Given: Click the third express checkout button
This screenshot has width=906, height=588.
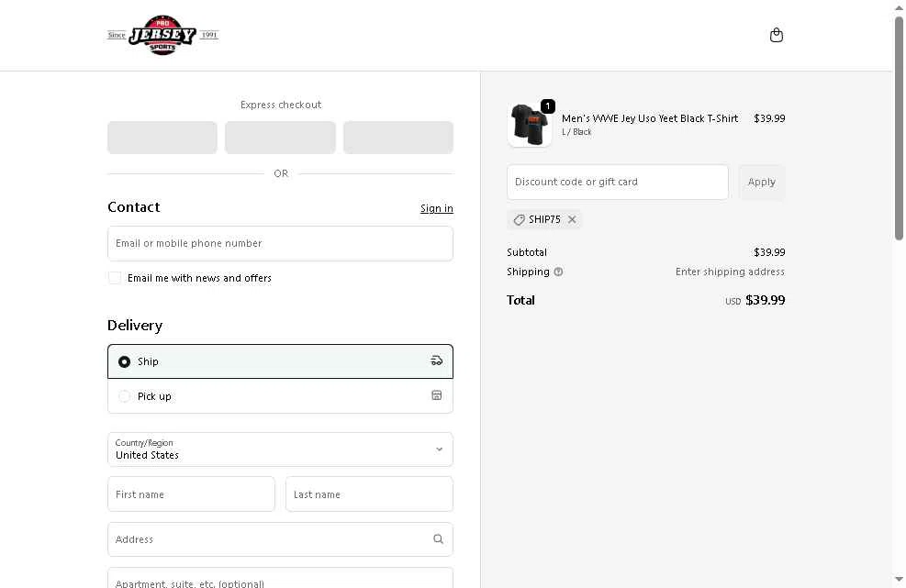Looking at the screenshot, I should tap(398, 138).
